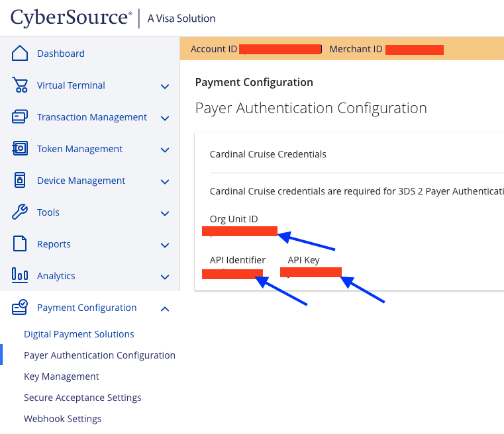Expand the Device Management chevron
This screenshot has height=434, width=504.
point(165,181)
